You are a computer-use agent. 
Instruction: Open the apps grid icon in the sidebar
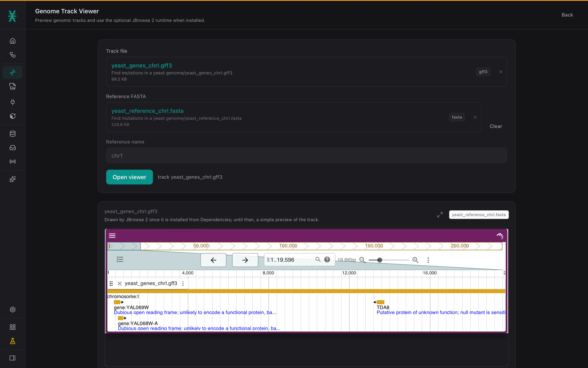coord(13,327)
